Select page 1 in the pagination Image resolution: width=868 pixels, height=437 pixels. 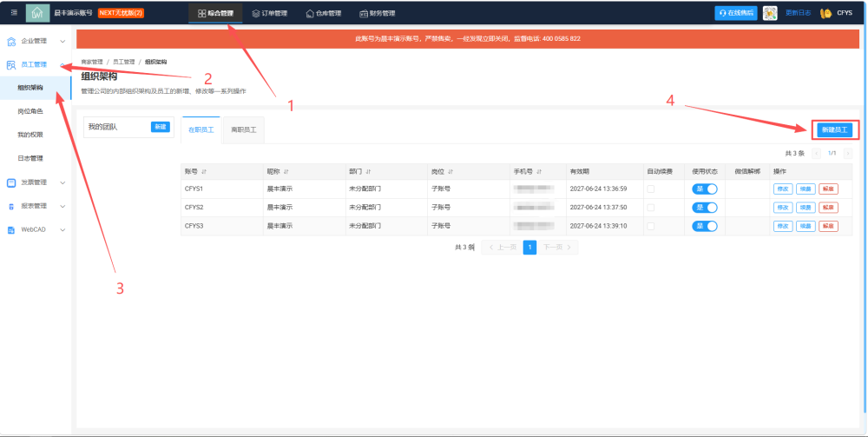coord(529,247)
